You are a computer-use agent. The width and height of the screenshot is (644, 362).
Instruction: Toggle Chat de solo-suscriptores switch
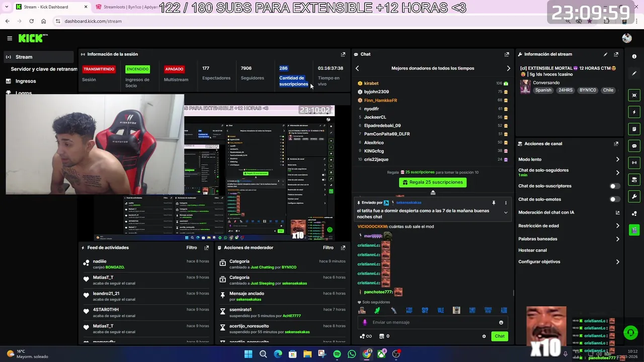click(x=614, y=186)
